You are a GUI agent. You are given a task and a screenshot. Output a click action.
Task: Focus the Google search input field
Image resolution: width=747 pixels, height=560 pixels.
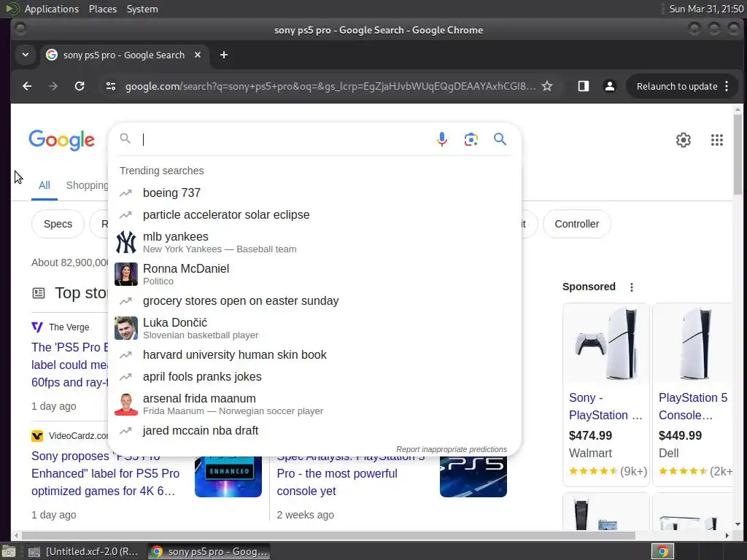click(x=286, y=139)
